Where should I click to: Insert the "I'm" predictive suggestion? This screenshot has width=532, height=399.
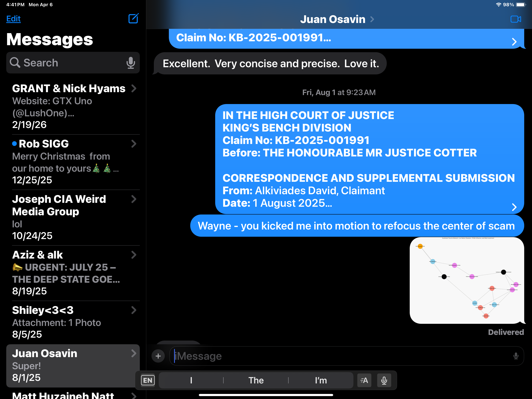click(321, 380)
